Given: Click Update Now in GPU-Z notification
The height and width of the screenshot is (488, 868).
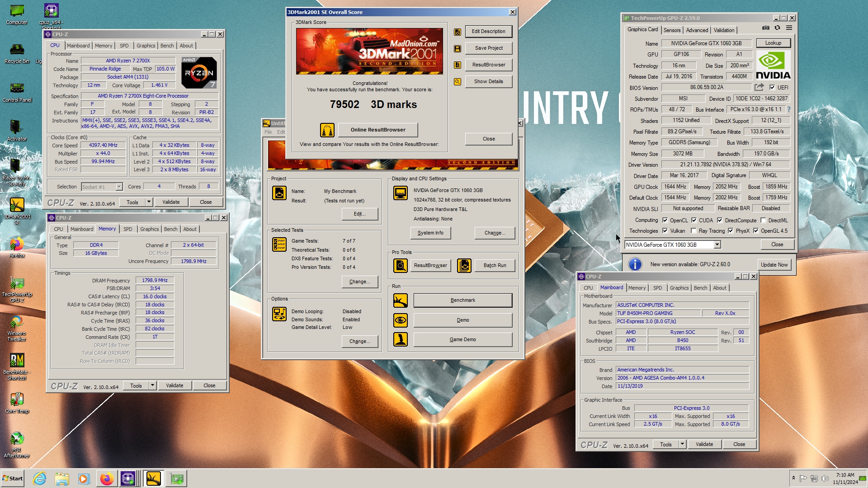Looking at the screenshot, I should click(774, 265).
